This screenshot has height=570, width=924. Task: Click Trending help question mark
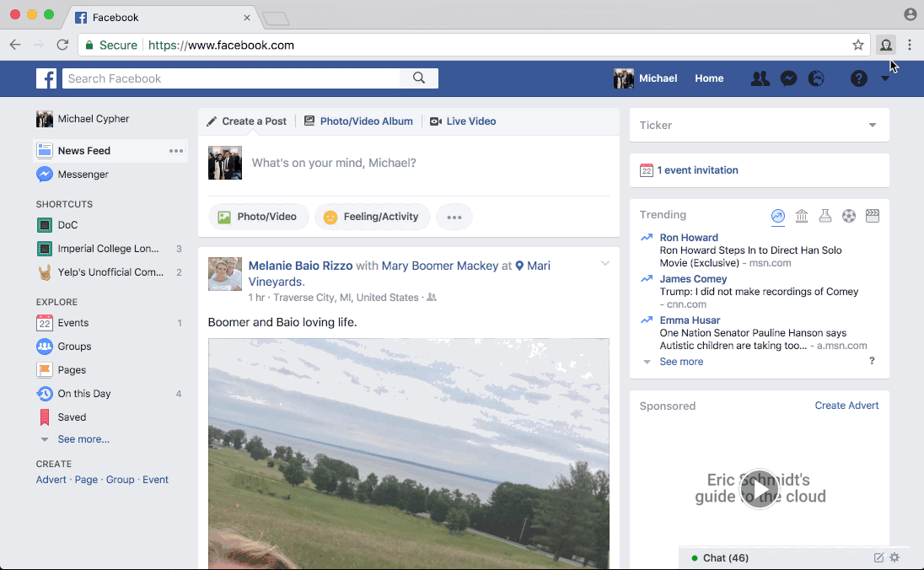[x=872, y=361]
